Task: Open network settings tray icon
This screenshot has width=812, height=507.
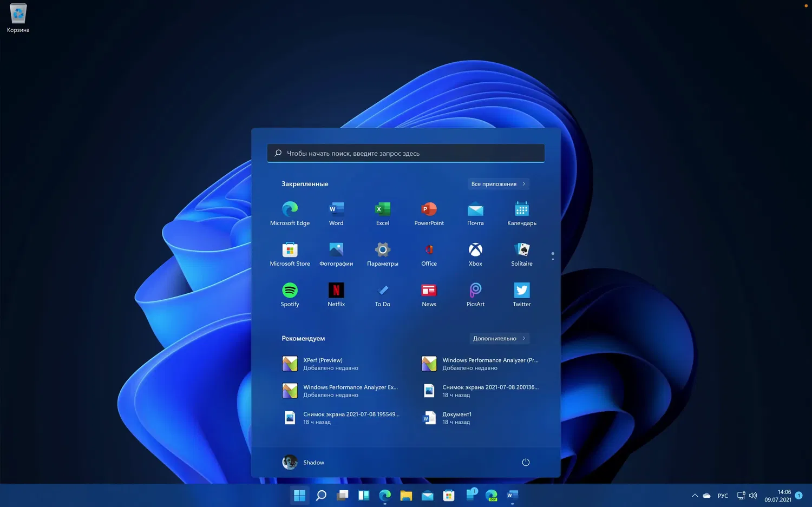Action: click(741, 496)
